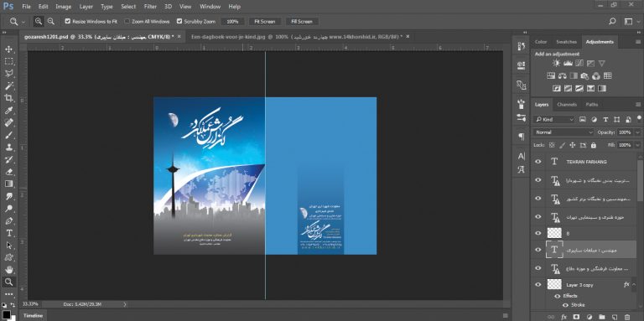Click Add layer mask icon

click(x=576, y=317)
